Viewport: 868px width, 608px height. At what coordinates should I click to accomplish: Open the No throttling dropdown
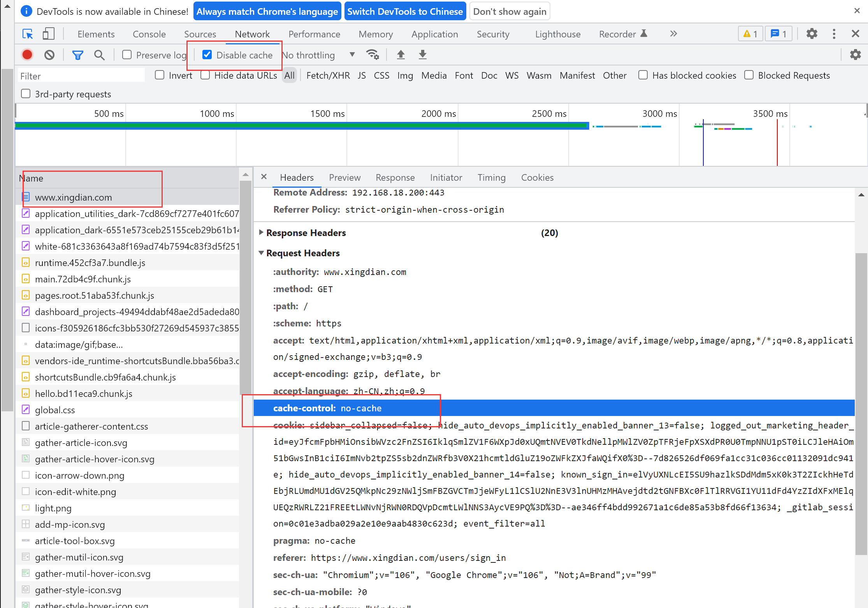[x=318, y=55]
